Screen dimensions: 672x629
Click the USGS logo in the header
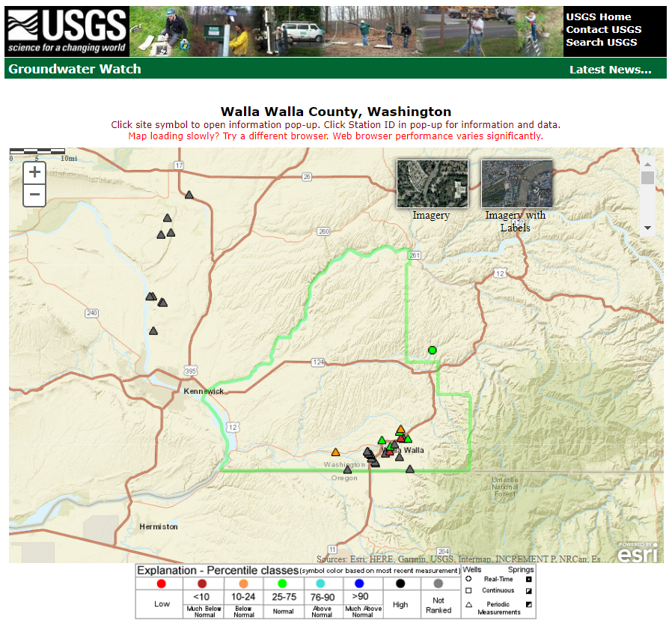coord(67,31)
